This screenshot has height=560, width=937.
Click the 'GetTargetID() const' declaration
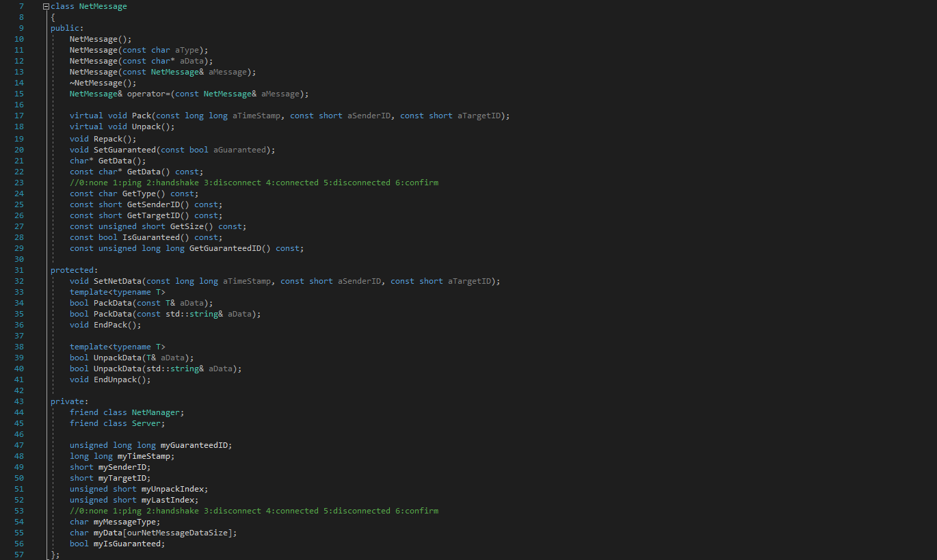pos(146,215)
